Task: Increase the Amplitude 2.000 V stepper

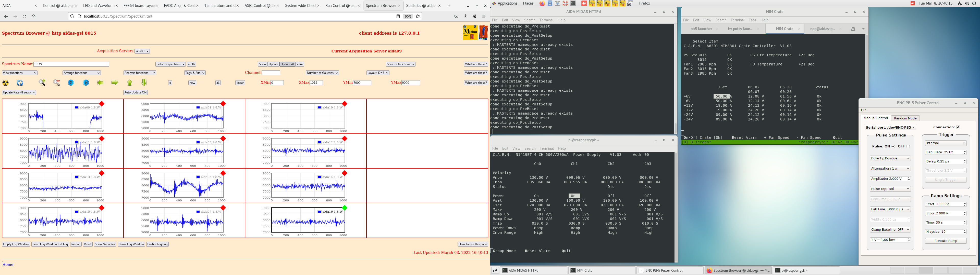Action: tap(909, 177)
